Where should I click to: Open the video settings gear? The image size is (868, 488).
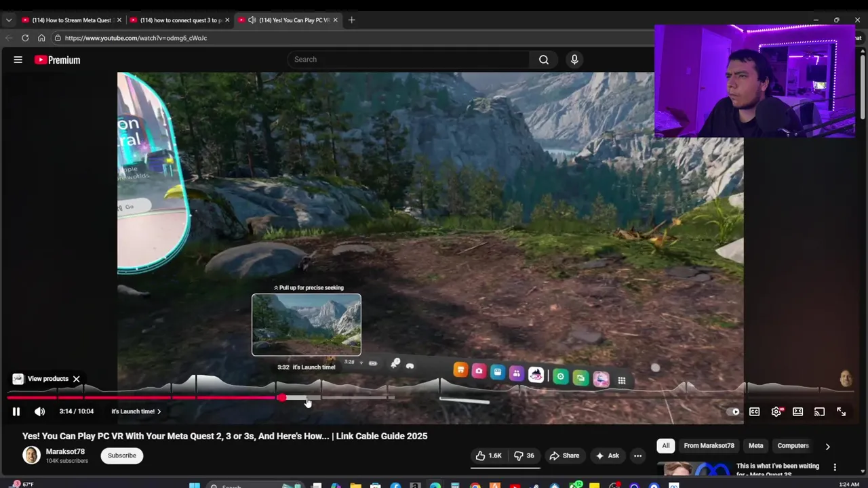tap(776, 411)
